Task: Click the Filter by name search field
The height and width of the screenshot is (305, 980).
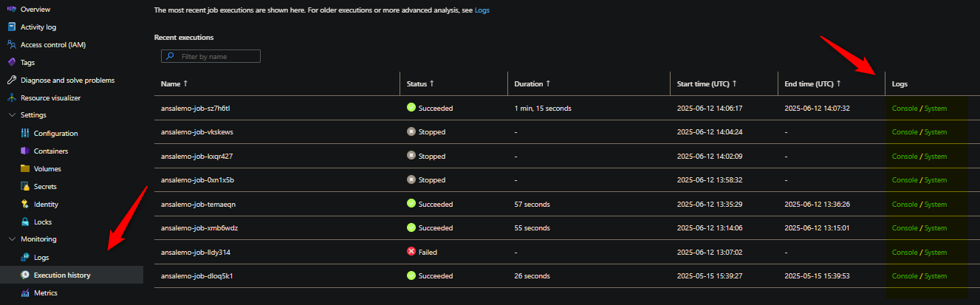Action: click(210, 56)
